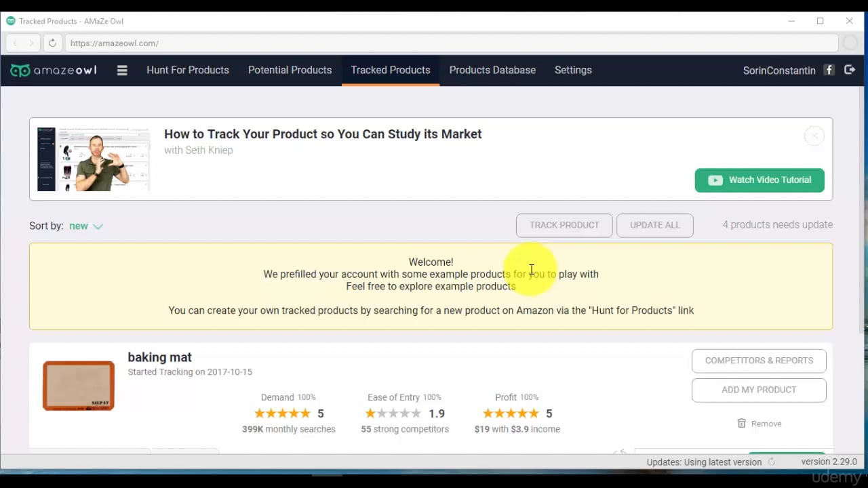Image resolution: width=868 pixels, height=488 pixels.
Task: Click the AmazeOwl logo
Action: [54, 70]
